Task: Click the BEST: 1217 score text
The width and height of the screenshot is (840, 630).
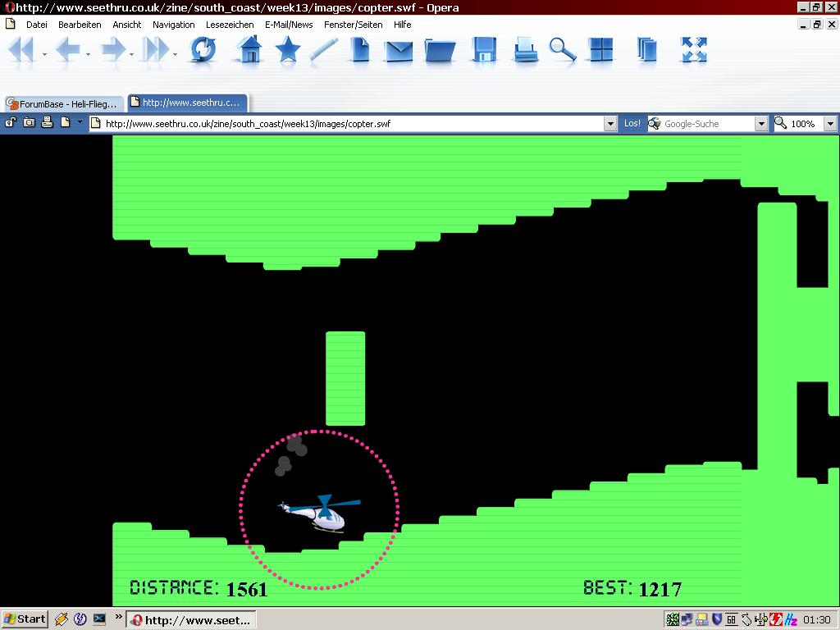Action: pos(632,588)
